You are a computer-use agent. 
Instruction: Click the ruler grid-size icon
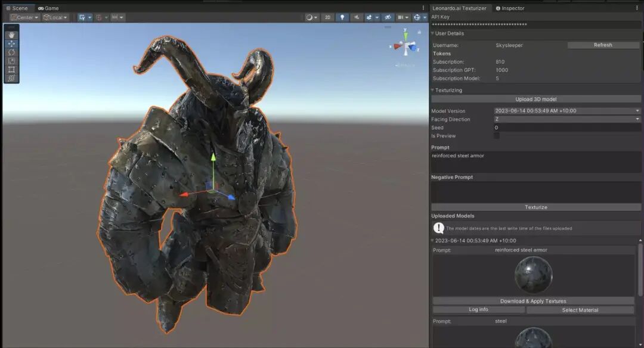(115, 17)
